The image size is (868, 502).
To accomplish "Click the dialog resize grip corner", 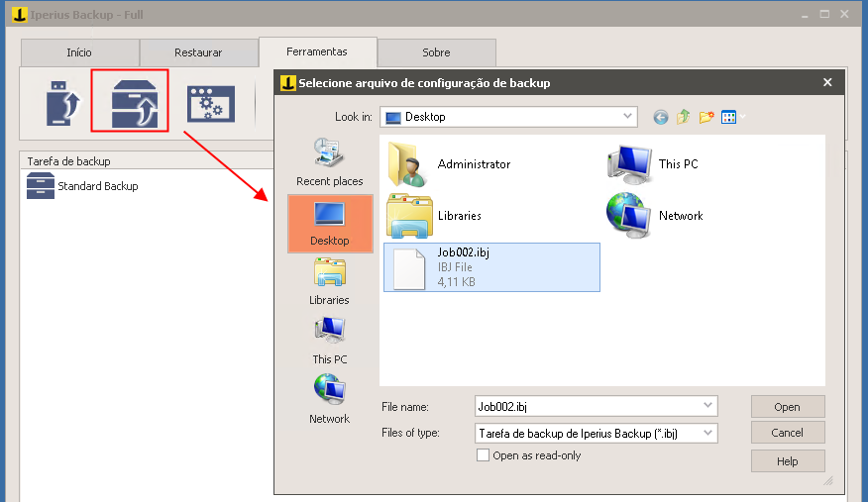I will pyautogui.click(x=828, y=480).
